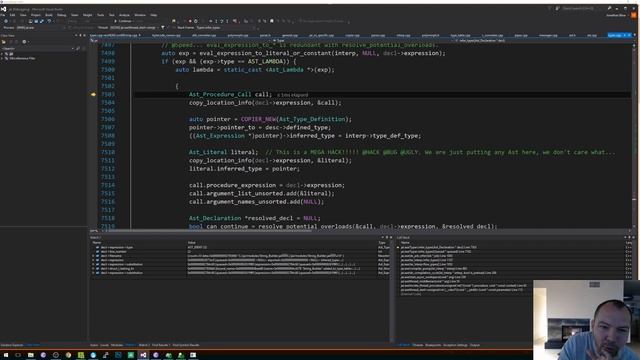Click the Step Over icon
The image size is (640, 360).
tap(222, 21)
